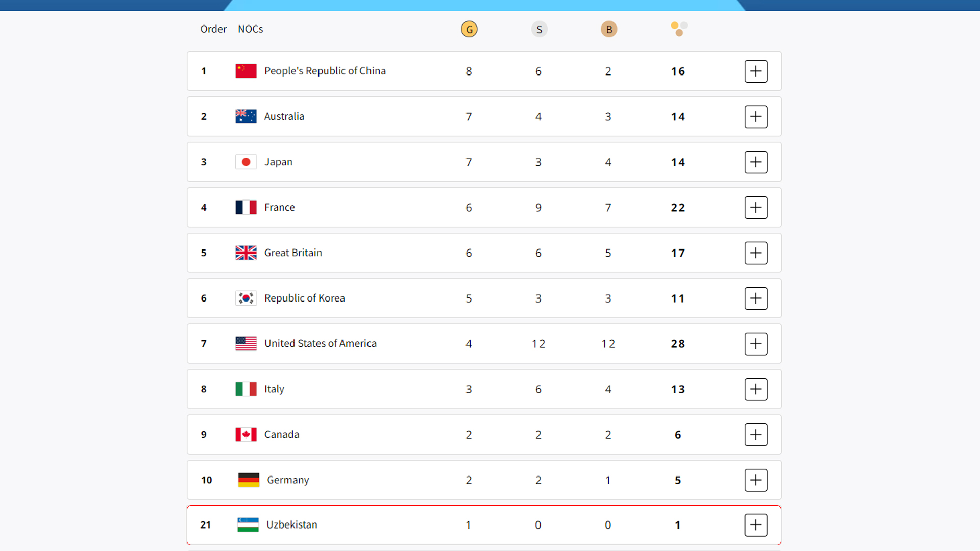Image resolution: width=980 pixels, height=551 pixels.
Task: Select the Italy country name
Action: tap(274, 389)
